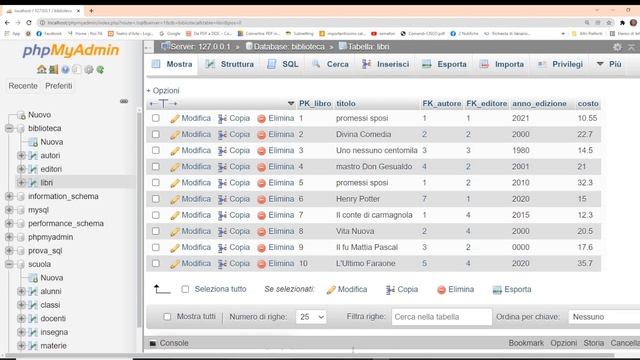Check the box for Il conte di carmagnola row
Viewport: 640px width, 360px height.
(156, 215)
